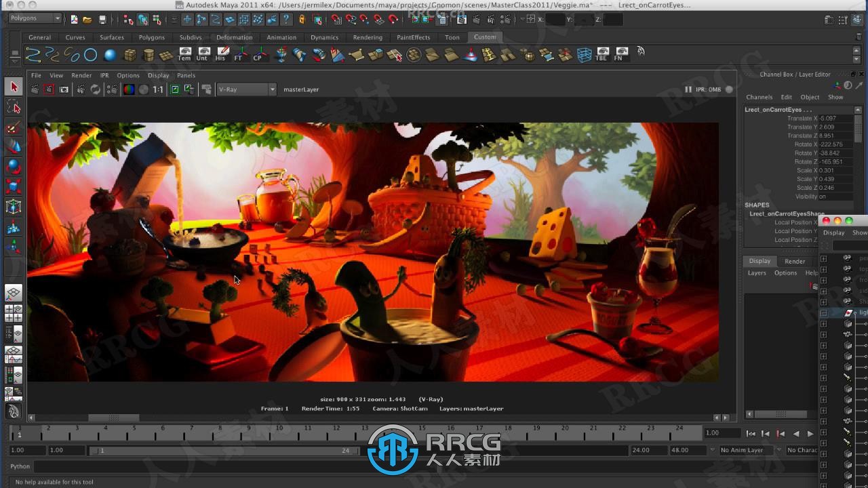Screen dimensions: 868x488
Task: Click the Redo previous render clapperboard icon
Action: [x=35, y=89]
